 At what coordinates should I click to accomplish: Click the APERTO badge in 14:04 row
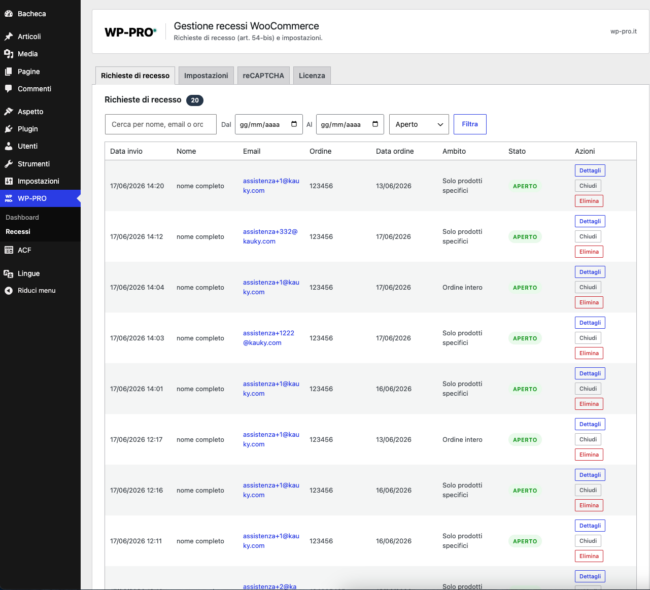coord(525,288)
